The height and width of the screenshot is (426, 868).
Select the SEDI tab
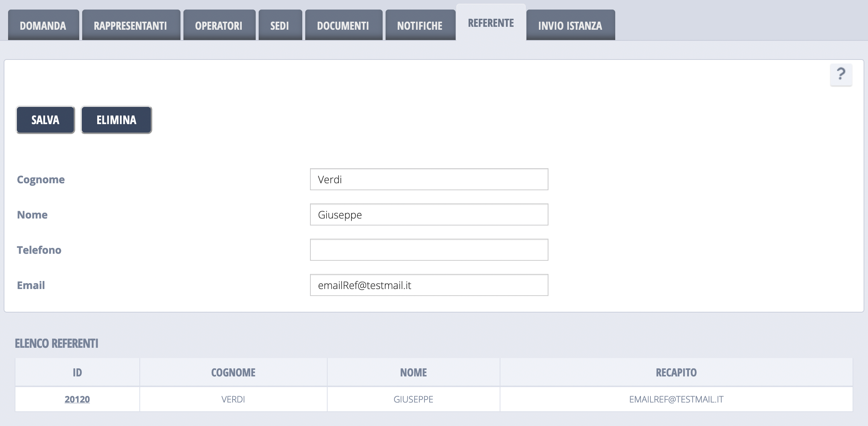pyautogui.click(x=280, y=25)
